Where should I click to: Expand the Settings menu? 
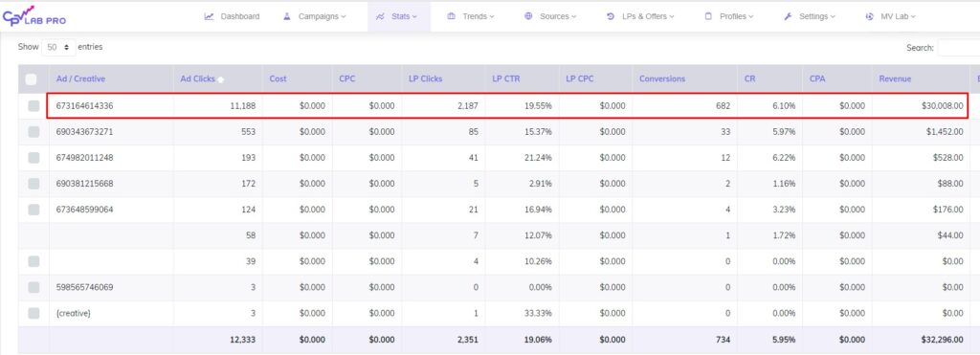click(810, 17)
